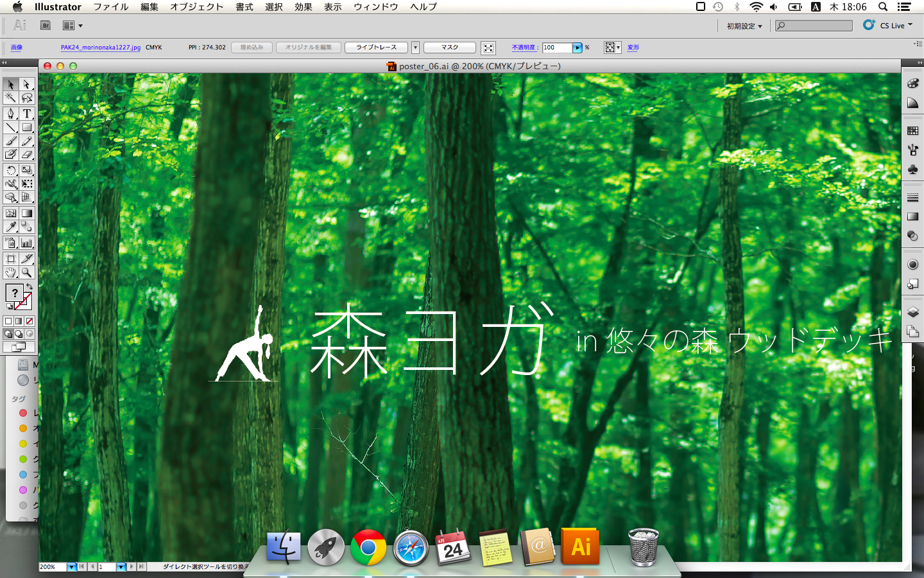
Task: Swap fill and stroke colors
Action: (x=30, y=286)
